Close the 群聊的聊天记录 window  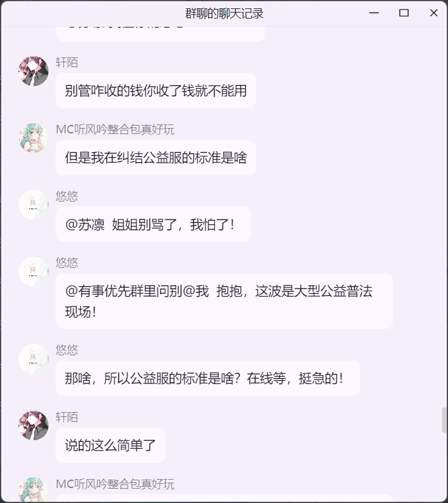434,13
